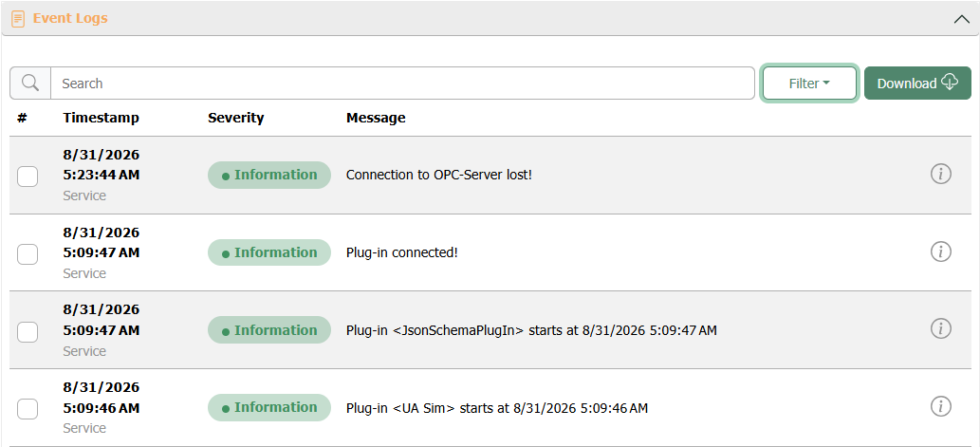Click the Timestamp column header

[x=102, y=118]
